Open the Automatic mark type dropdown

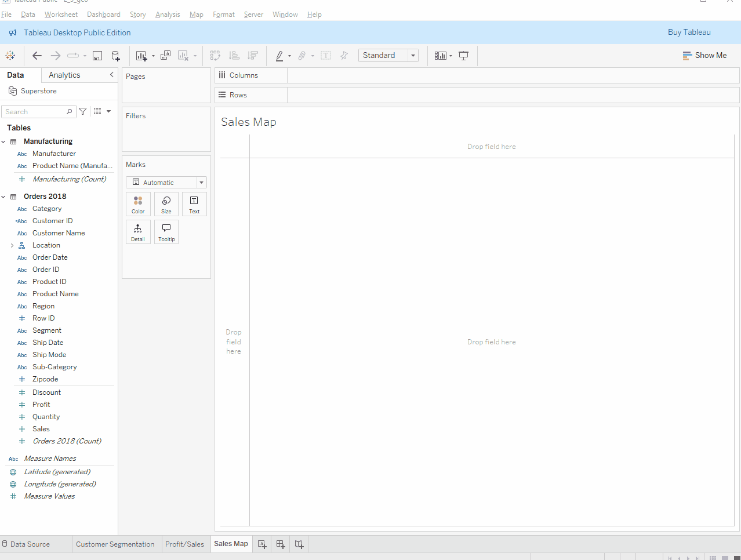pyautogui.click(x=166, y=183)
